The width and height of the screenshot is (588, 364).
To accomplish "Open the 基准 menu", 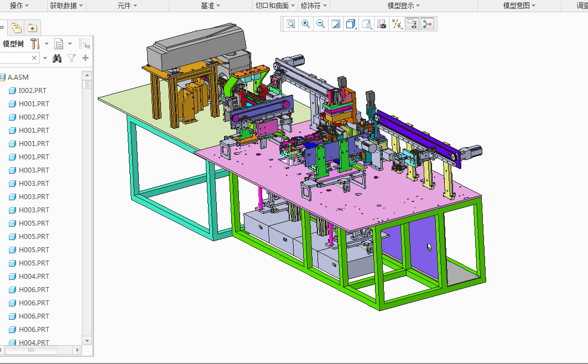I will (x=207, y=5).
